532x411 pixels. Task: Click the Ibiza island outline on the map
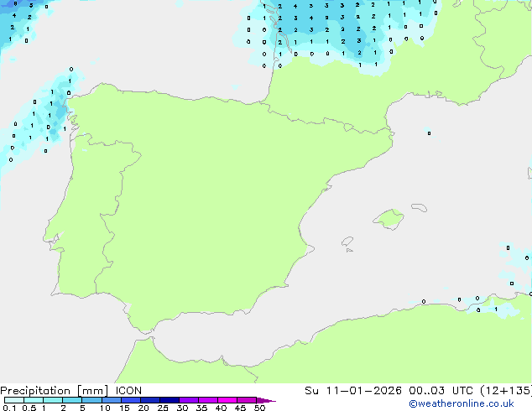347,242
